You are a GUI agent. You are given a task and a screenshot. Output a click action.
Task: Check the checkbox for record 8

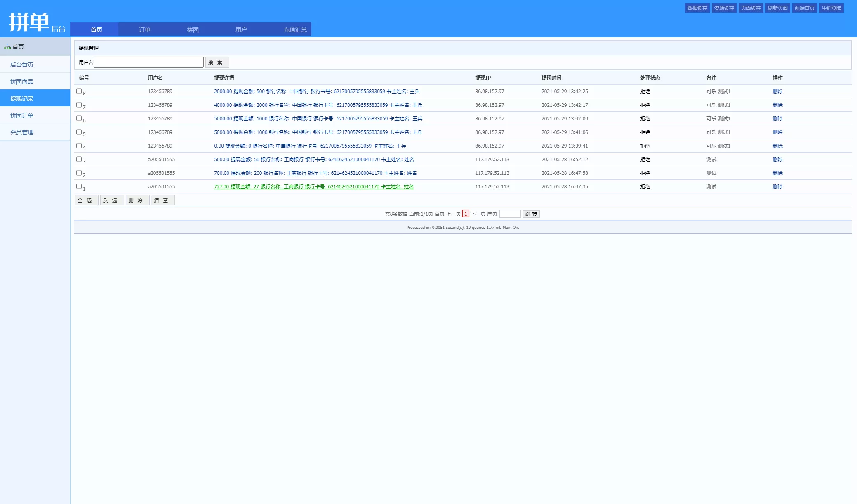[79, 91]
